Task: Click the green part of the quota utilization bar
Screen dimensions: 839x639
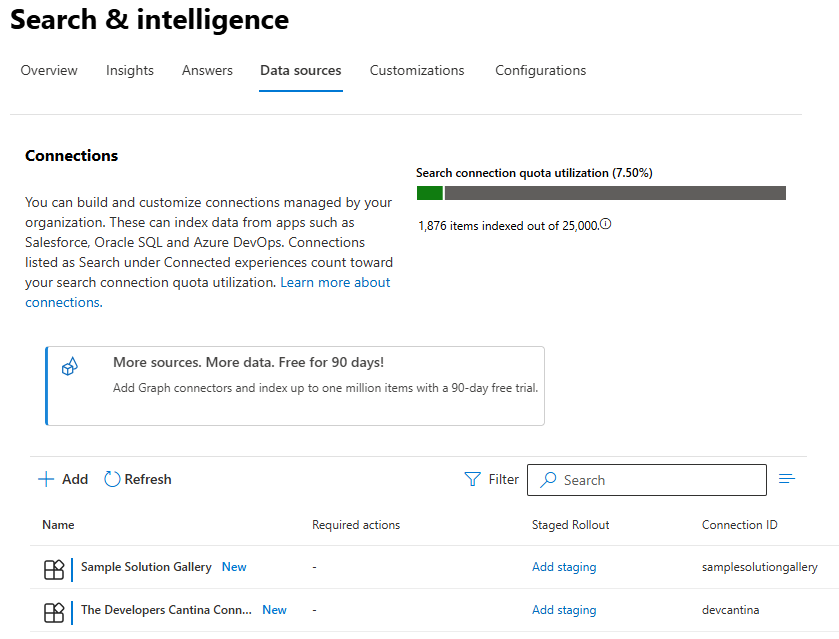Action: tap(430, 193)
